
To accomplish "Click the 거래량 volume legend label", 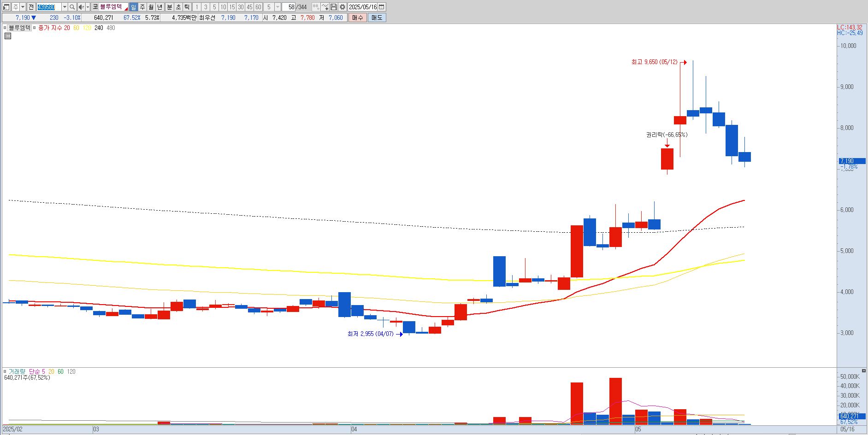I will (x=18, y=371).
